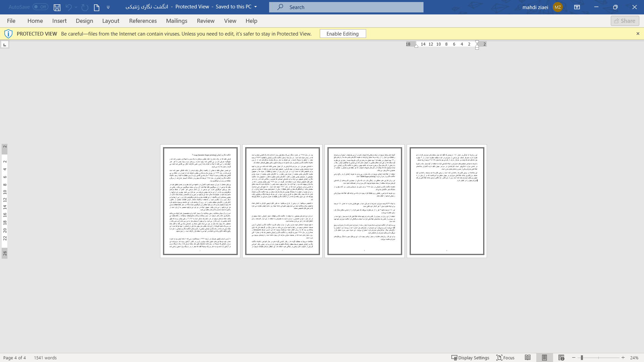Image resolution: width=644 pixels, height=362 pixels.
Task: Open Customize Quick Access Toolbar dropdown
Action: click(108, 7)
